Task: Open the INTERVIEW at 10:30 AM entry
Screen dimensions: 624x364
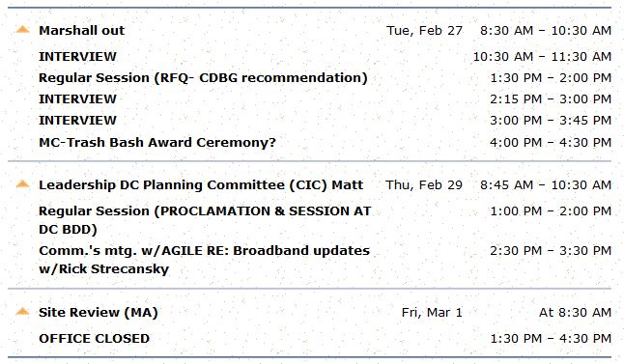Action: [77, 57]
